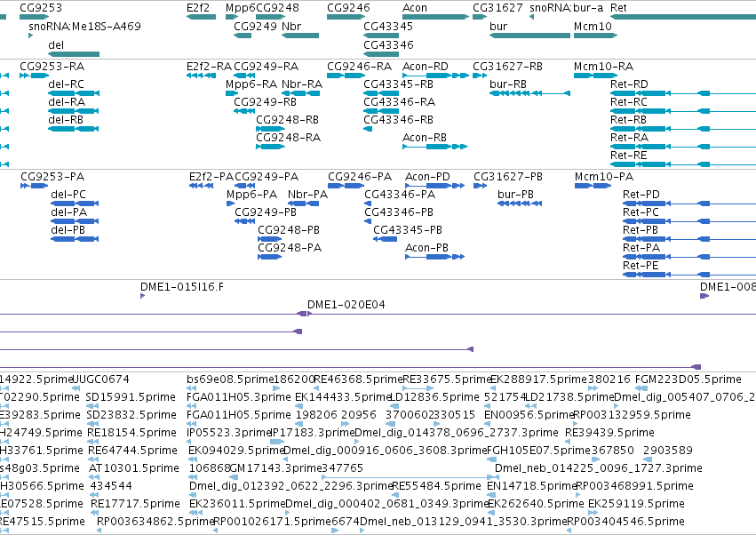
Task: Select the FGM223D05.5prime label
Action: [688, 379]
